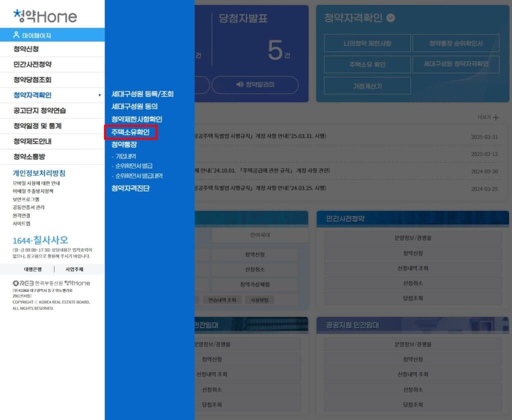Image resolution: width=512 pixels, height=420 pixels.
Task: Click 분양정보/경쟁률 under 공공지원 민간임대
Action: 413,344
